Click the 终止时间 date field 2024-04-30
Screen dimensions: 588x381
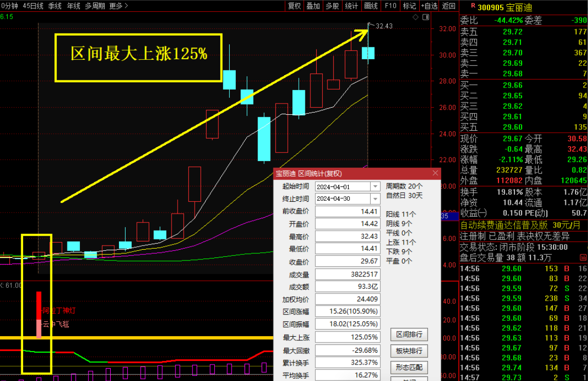343,199
